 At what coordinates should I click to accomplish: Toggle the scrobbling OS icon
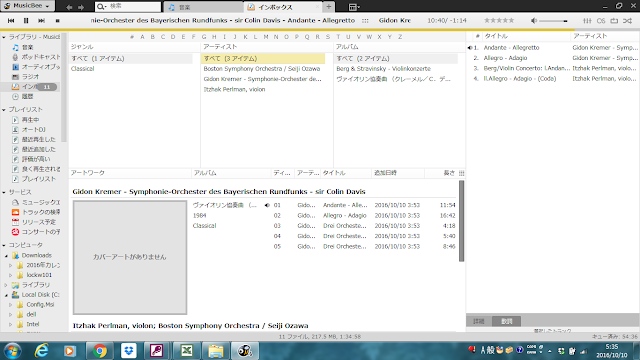601,20
